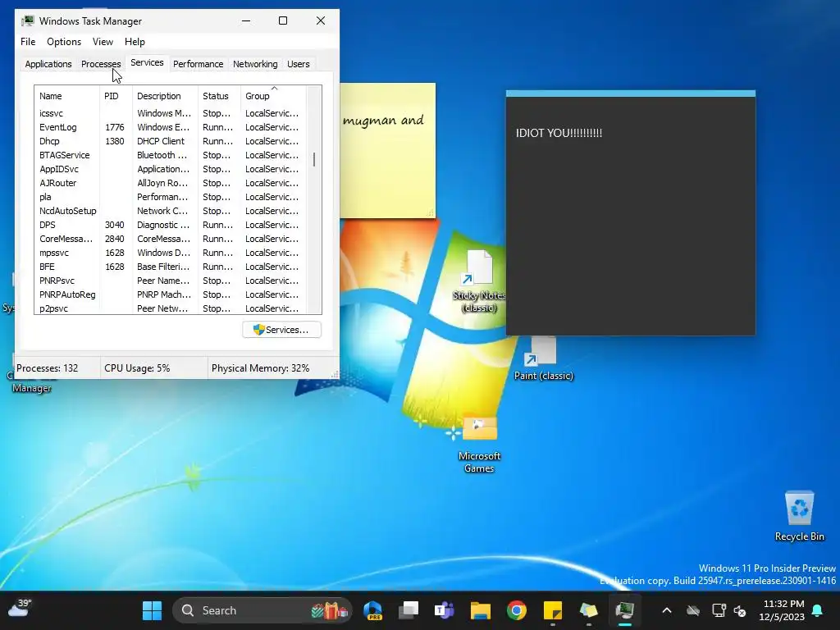Open the notification bell icon

(818, 610)
